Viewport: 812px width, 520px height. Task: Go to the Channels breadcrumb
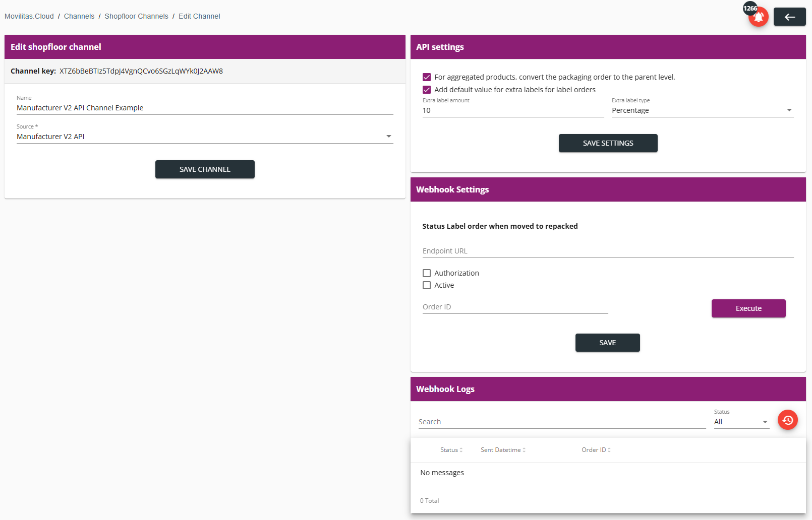[x=79, y=16]
